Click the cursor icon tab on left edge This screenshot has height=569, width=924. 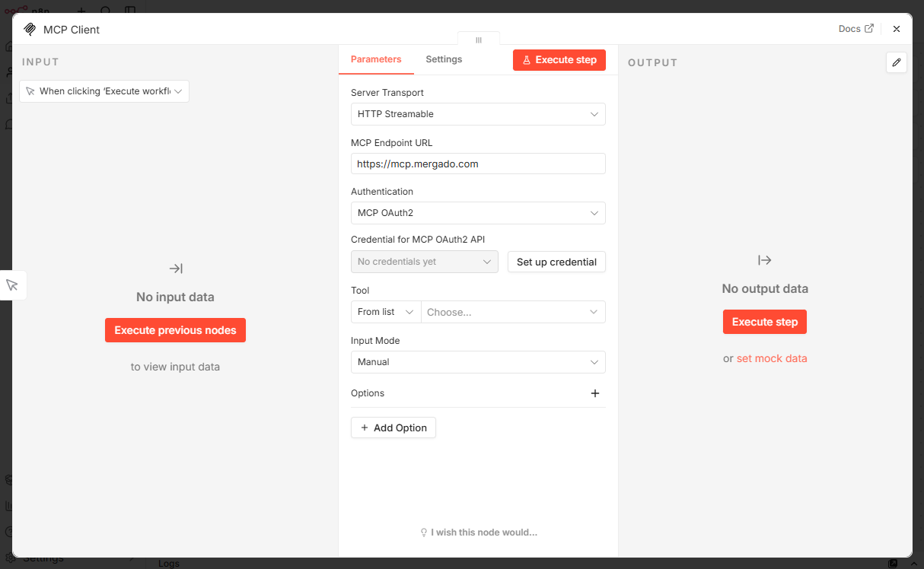12,284
